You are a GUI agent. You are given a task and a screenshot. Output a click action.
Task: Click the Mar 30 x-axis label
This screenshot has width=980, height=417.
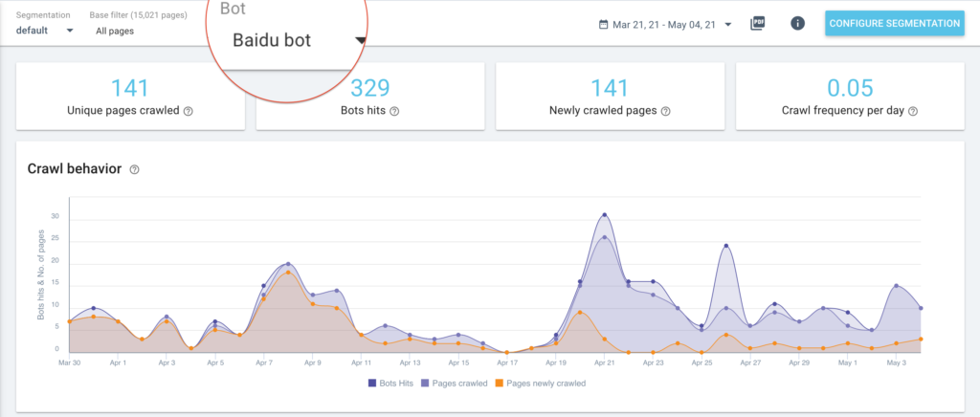tap(69, 362)
